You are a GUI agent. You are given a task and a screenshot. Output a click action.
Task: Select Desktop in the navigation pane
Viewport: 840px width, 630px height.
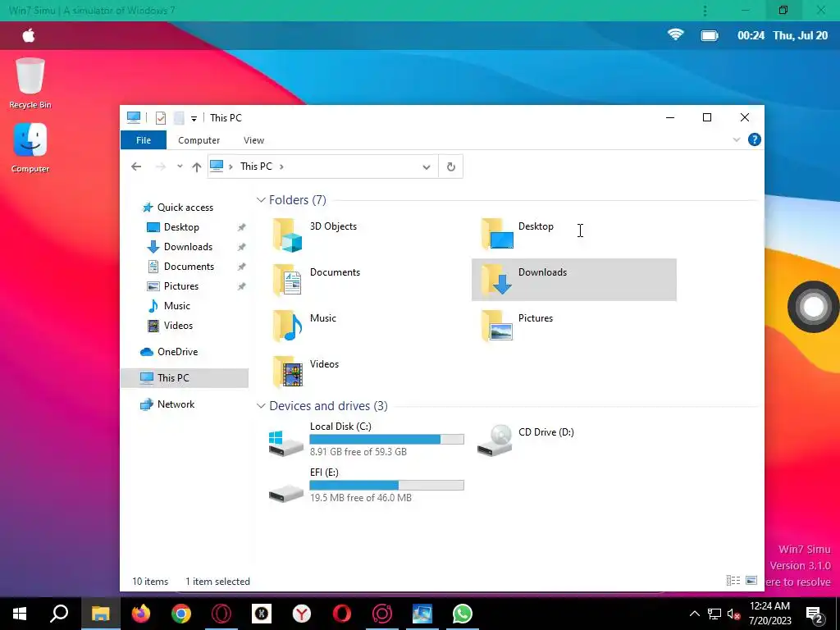click(181, 227)
